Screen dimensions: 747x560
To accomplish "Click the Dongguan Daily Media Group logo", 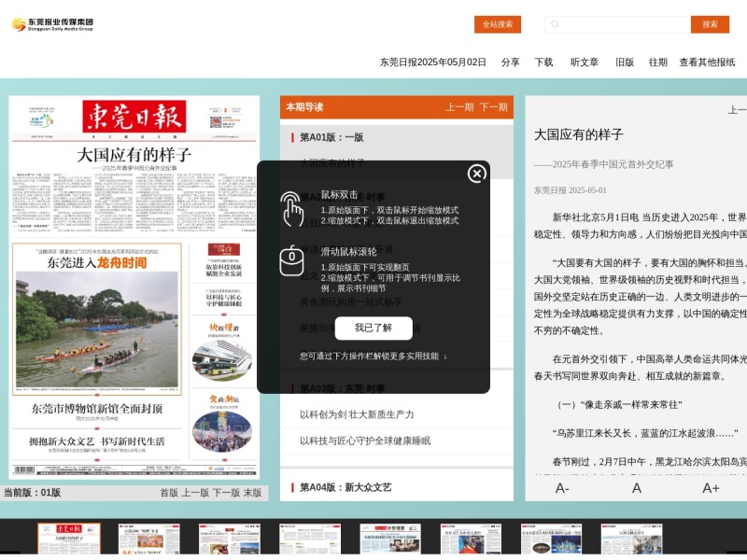I will point(52,24).
